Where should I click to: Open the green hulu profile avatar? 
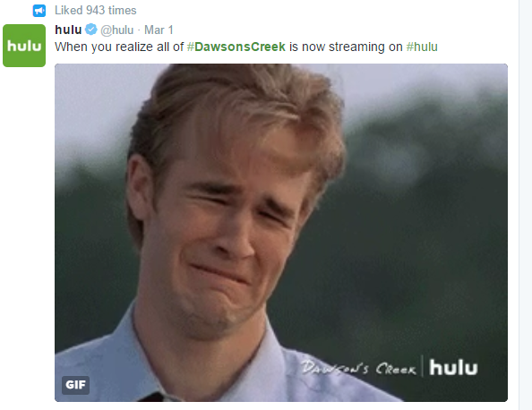coord(24,46)
